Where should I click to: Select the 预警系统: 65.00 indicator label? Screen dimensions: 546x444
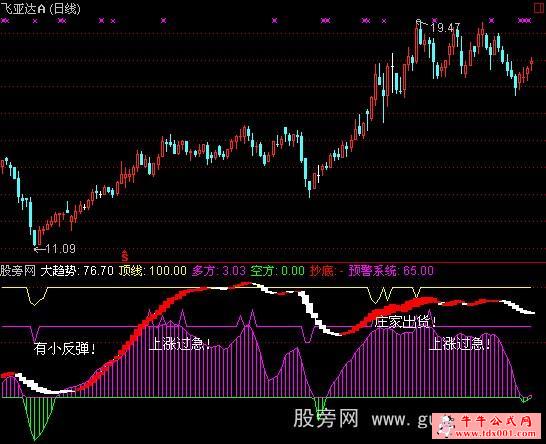pyautogui.click(x=391, y=271)
